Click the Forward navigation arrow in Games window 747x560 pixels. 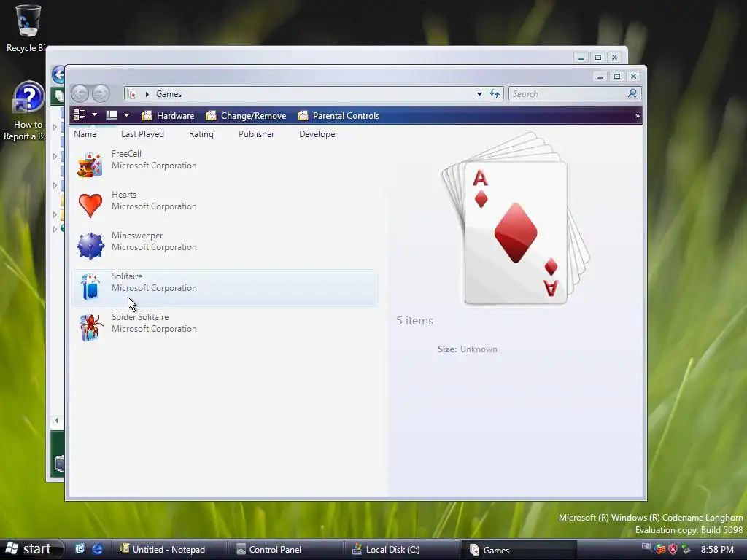(x=101, y=94)
